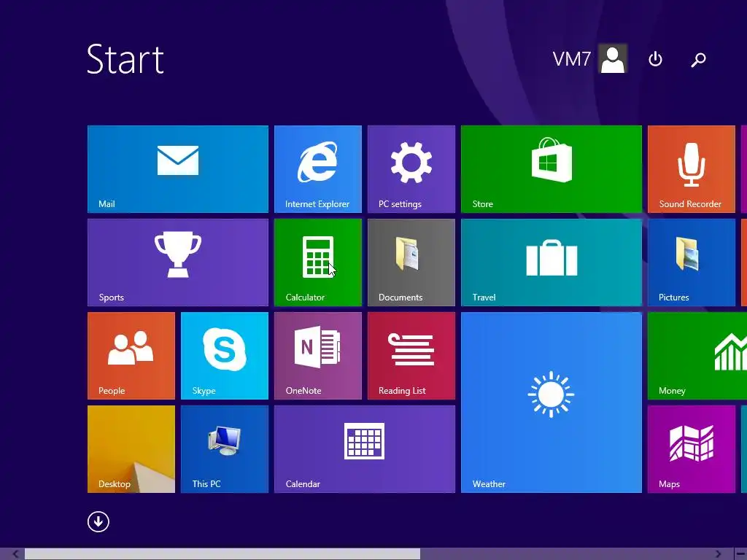This screenshot has width=747, height=560.
Task: Open the Sports tile
Action: [x=178, y=262]
